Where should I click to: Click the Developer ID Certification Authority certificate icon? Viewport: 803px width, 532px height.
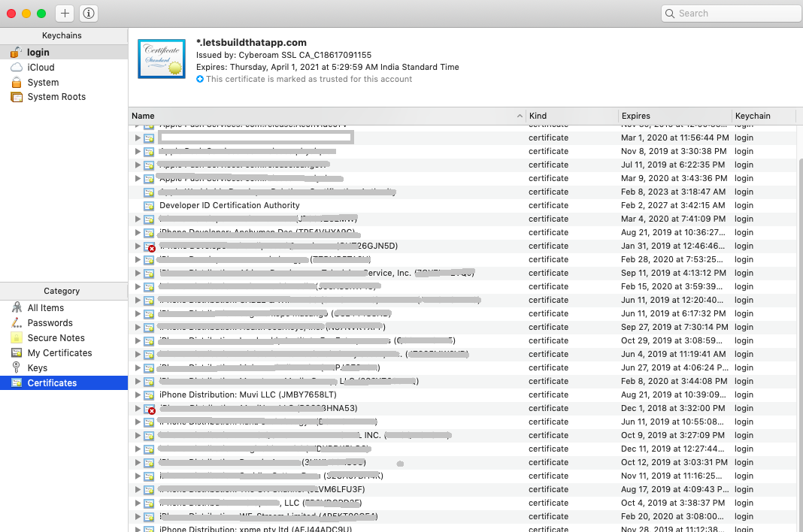pyautogui.click(x=149, y=206)
